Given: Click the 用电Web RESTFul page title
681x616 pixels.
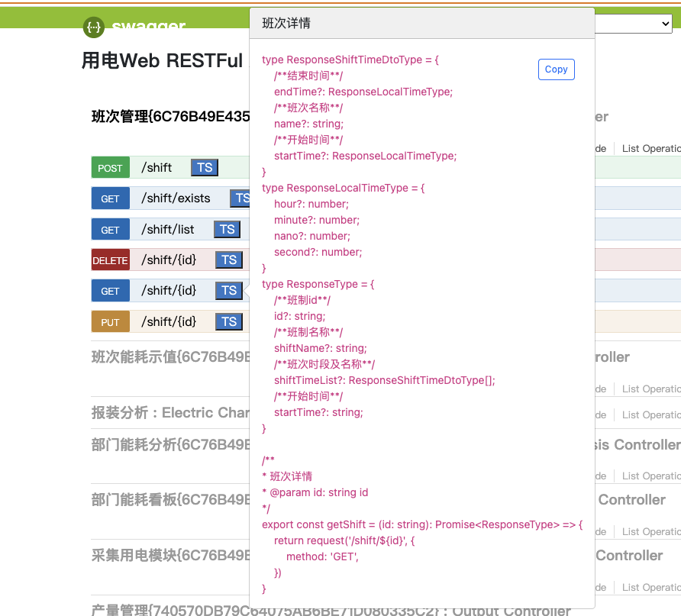Looking at the screenshot, I should [x=163, y=60].
